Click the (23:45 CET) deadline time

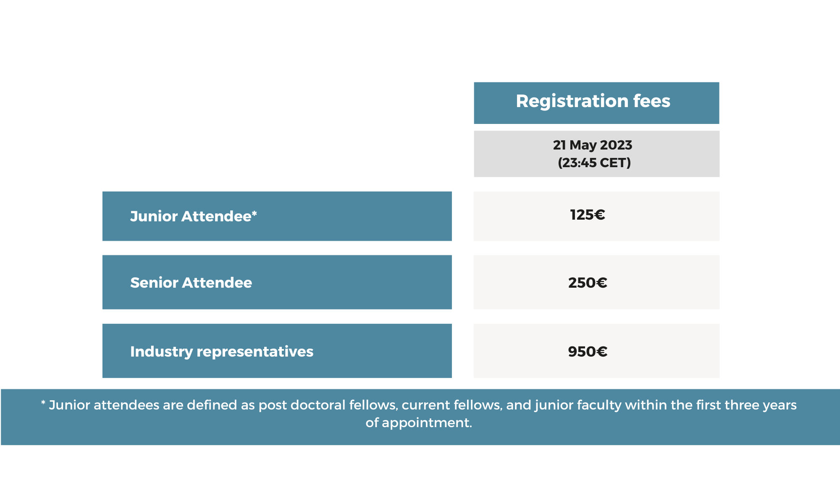point(594,163)
